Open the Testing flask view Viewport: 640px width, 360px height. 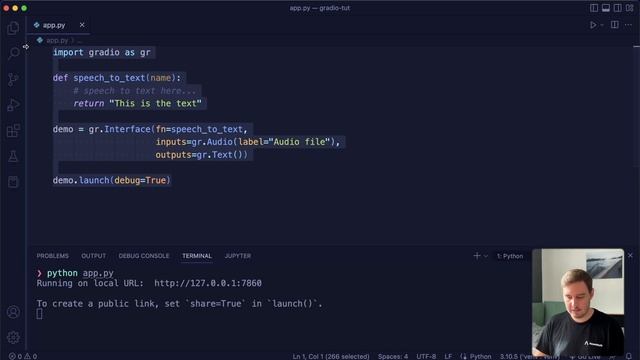pyautogui.click(x=13, y=156)
